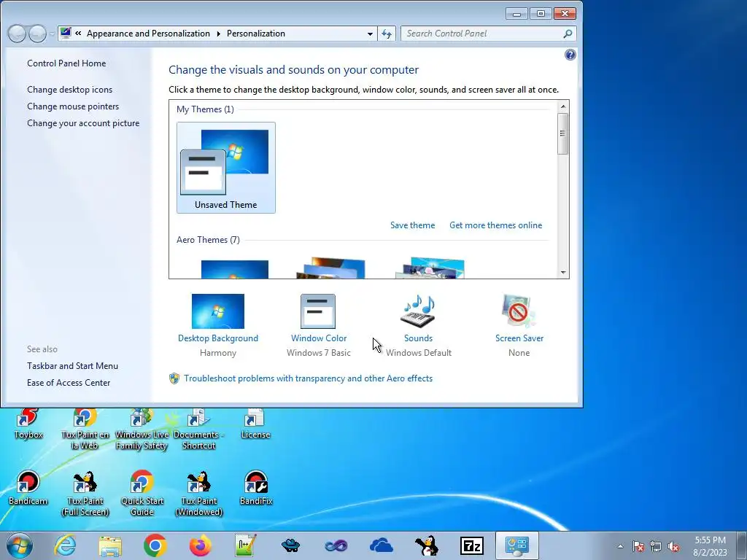This screenshot has width=747, height=560.
Task: Open Firefox from the taskbar
Action: tap(200, 545)
